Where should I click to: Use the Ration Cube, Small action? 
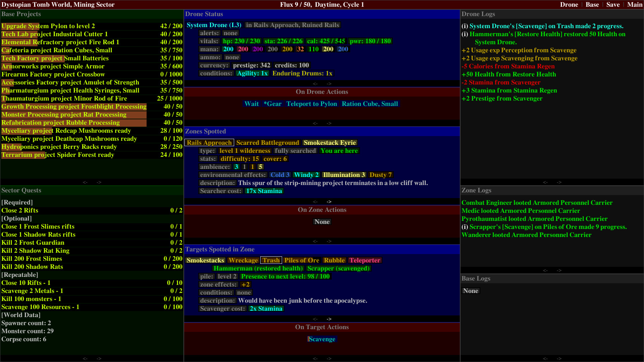point(370,104)
